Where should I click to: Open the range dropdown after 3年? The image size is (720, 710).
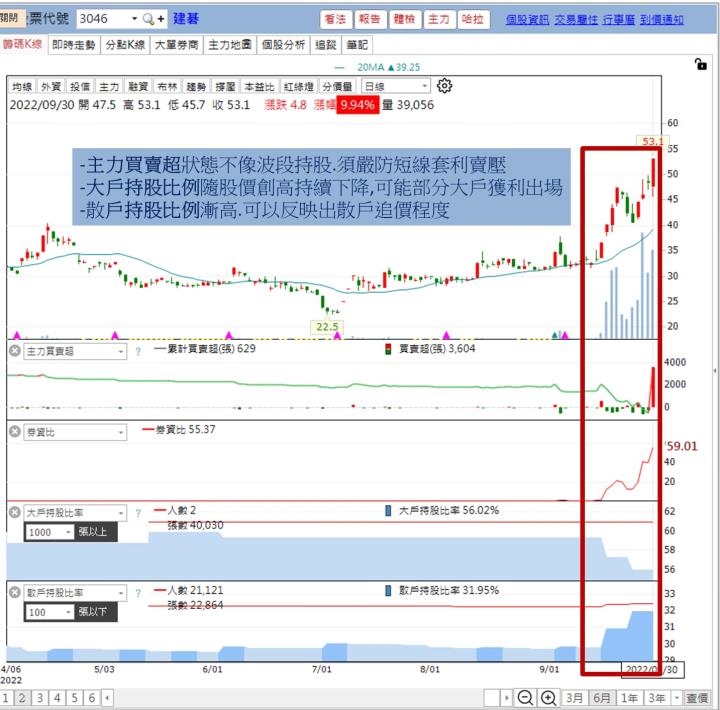click(676, 698)
